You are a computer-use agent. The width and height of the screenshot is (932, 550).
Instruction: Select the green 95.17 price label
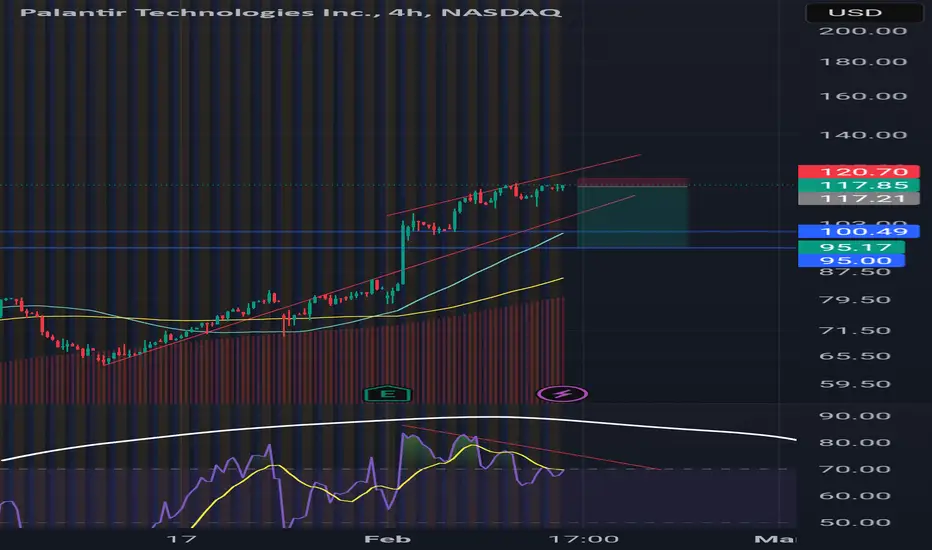coord(851,247)
